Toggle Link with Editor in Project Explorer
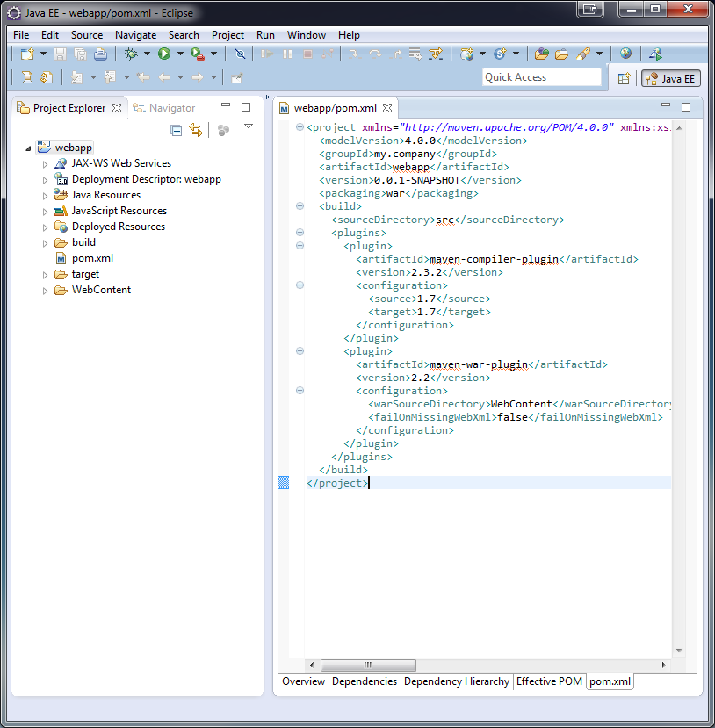 point(196,131)
